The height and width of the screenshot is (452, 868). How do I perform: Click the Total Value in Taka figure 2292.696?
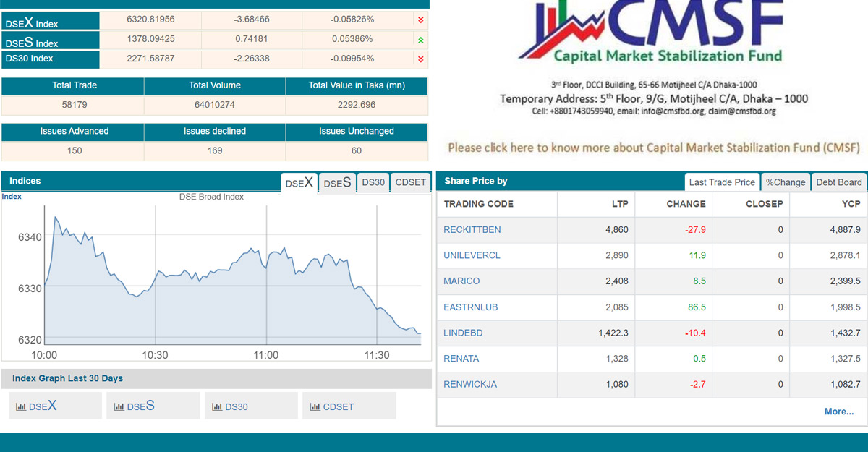pyautogui.click(x=357, y=105)
